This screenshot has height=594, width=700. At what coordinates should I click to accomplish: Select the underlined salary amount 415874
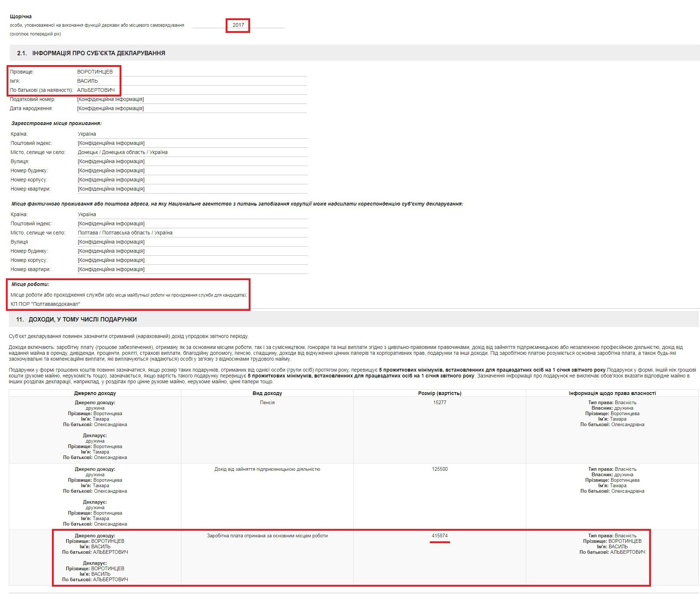pyautogui.click(x=440, y=535)
